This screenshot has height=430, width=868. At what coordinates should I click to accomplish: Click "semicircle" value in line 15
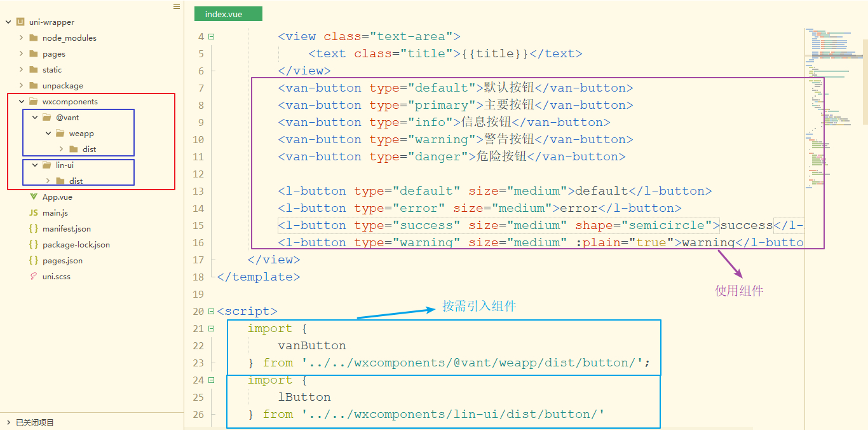tap(670, 226)
